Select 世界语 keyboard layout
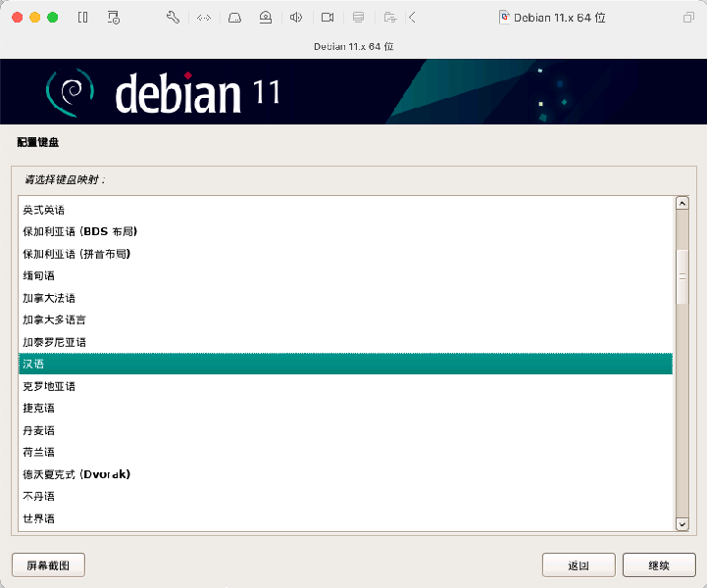 click(x=345, y=518)
